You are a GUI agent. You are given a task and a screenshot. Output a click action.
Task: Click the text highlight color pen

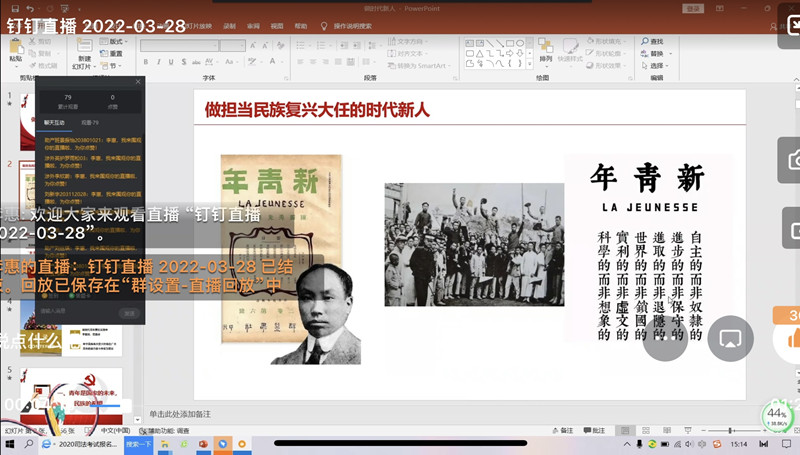coord(253,62)
